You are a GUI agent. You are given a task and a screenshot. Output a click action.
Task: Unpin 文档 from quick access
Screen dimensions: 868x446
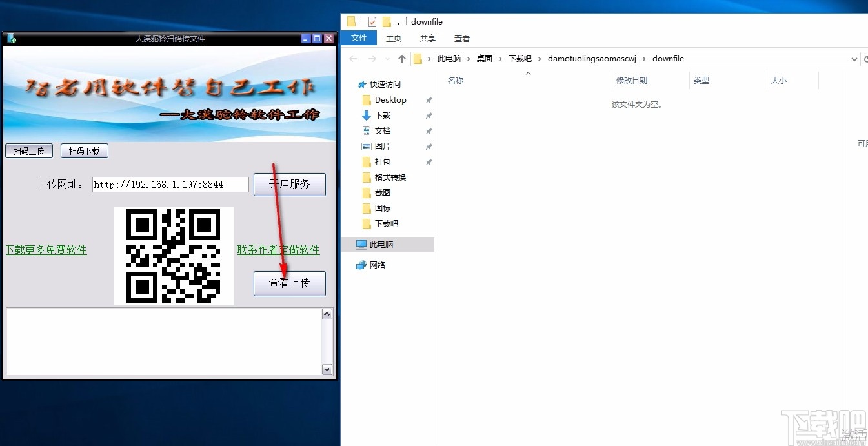(x=428, y=130)
